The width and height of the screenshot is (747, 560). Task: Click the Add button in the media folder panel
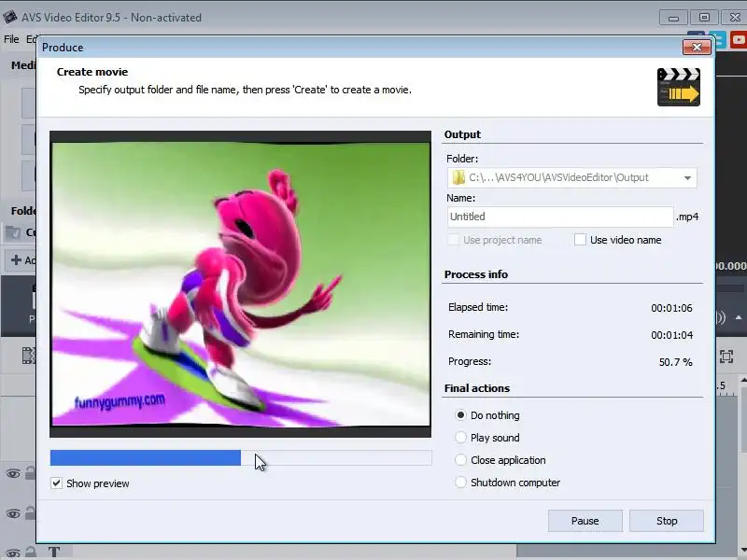pyautogui.click(x=21, y=260)
